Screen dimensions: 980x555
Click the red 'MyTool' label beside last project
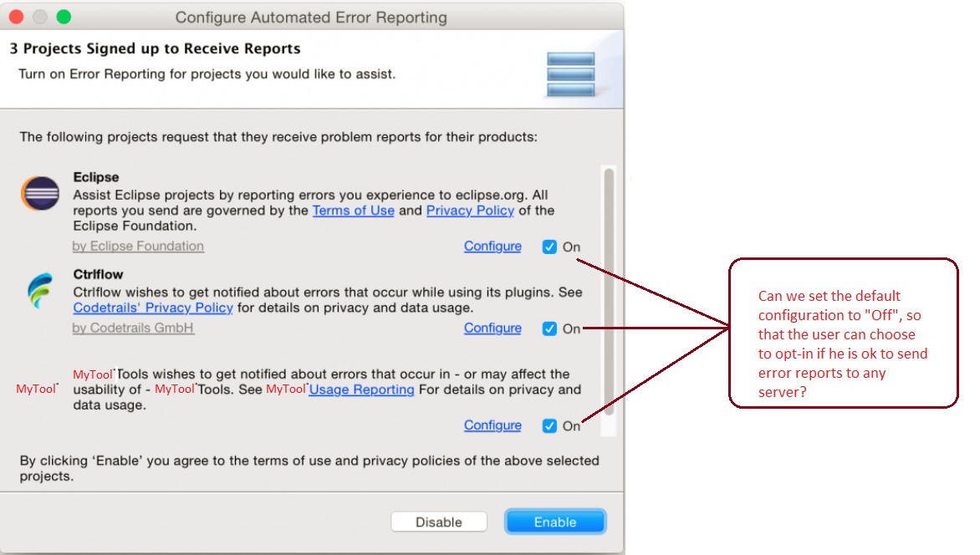(x=37, y=389)
